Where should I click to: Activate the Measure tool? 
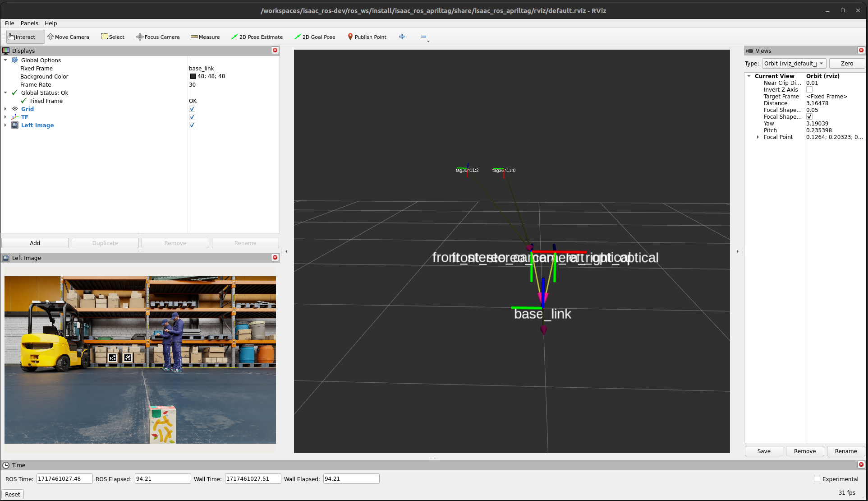click(x=205, y=37)
